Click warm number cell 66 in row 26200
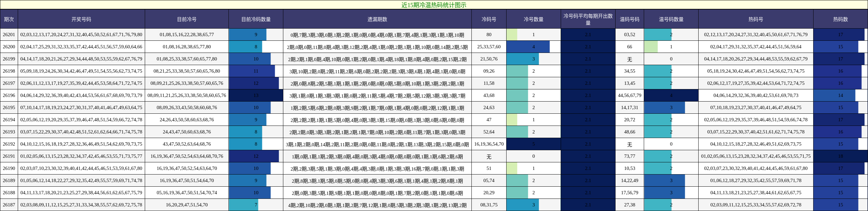The width and height of the screenshot is (868, 211). (629, 47)
